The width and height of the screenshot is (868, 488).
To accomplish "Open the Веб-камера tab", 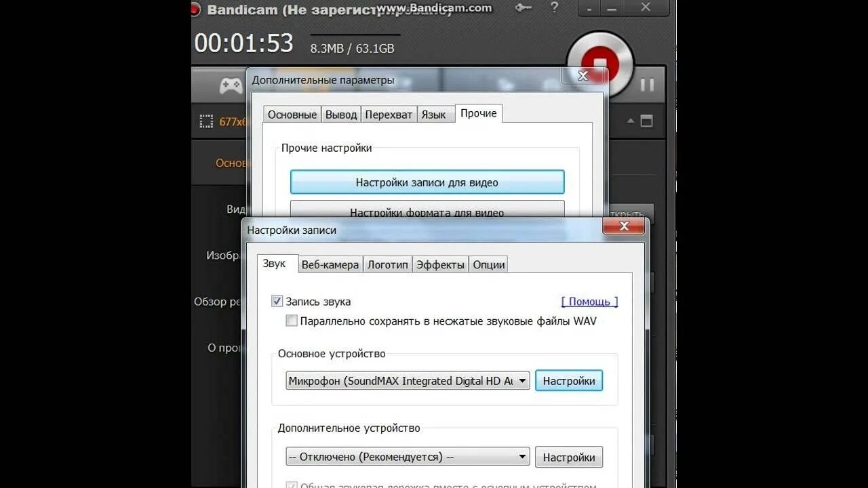I will pos(330,264).
